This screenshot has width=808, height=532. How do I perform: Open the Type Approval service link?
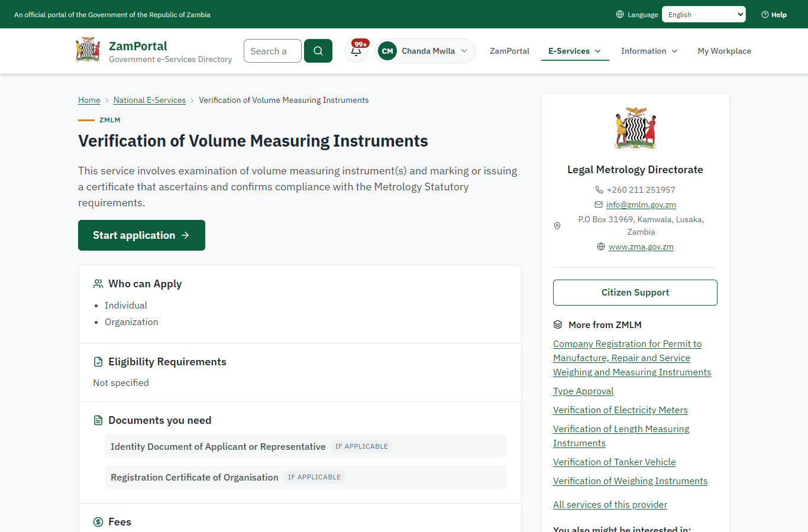coord(583,391)
